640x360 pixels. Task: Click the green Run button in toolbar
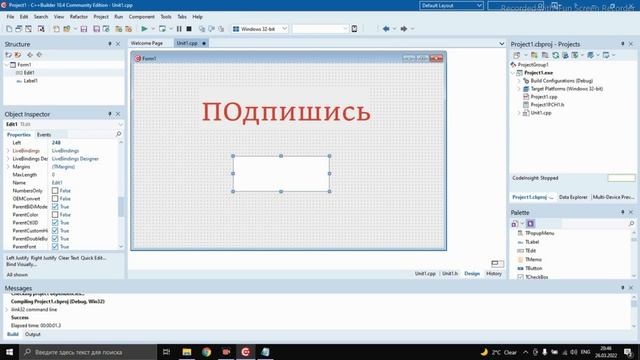point(144,29)
